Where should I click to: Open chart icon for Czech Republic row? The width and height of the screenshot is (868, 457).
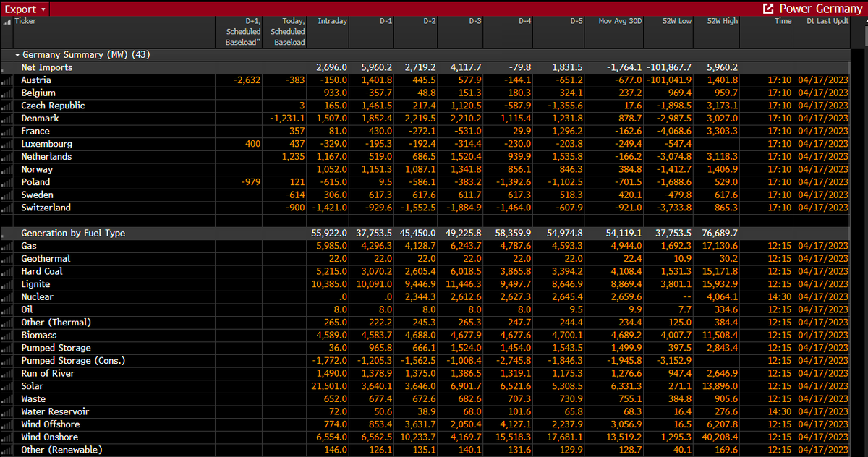click(7, 106)
